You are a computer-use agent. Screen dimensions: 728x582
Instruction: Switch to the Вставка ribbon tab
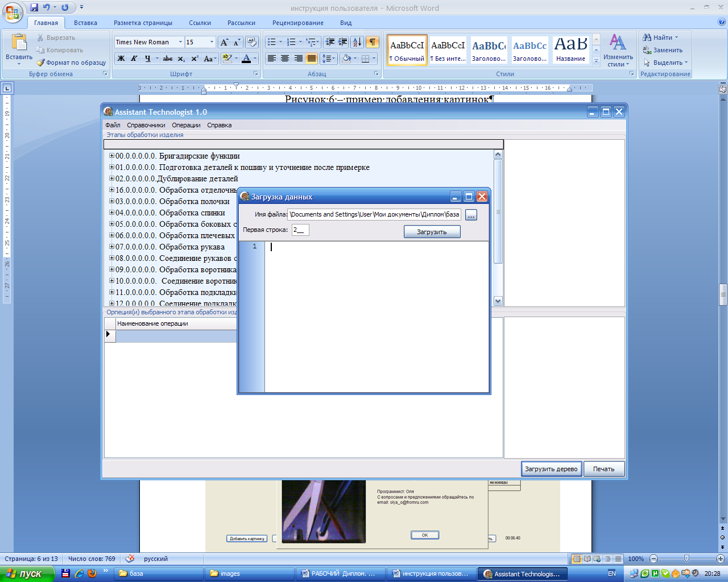[85, 23]
